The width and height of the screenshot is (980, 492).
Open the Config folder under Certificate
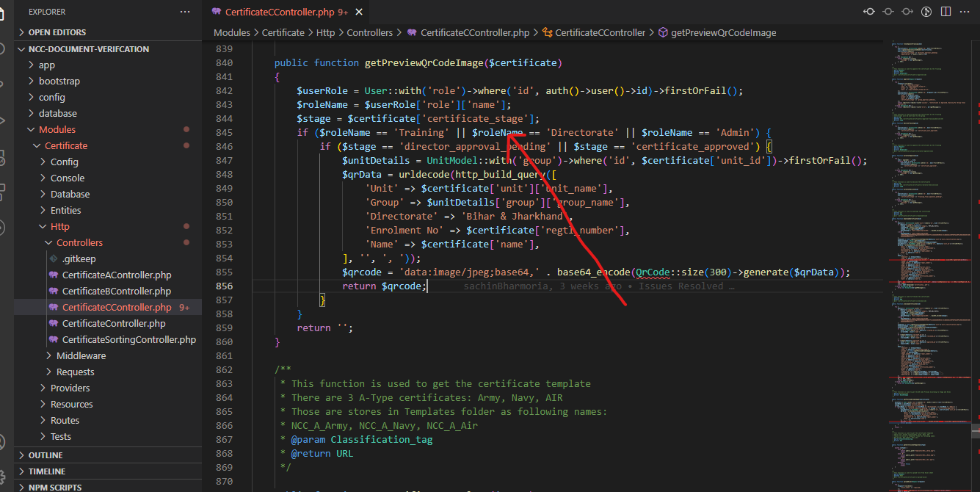click(x=65, y=162)
